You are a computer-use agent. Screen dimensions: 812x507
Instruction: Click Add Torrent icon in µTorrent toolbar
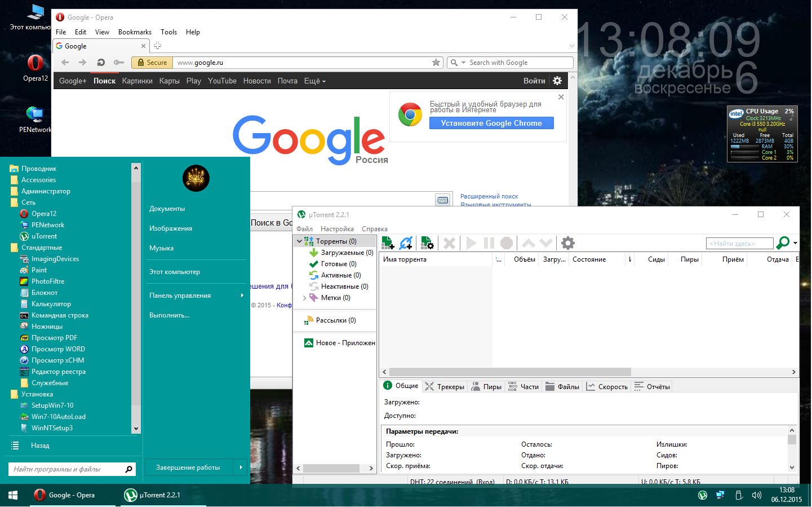(388, 243)
